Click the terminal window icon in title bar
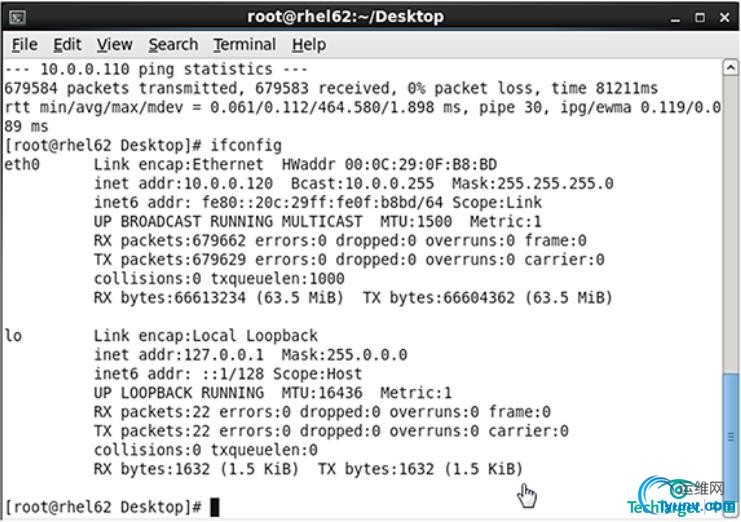 tap(17, 17)
